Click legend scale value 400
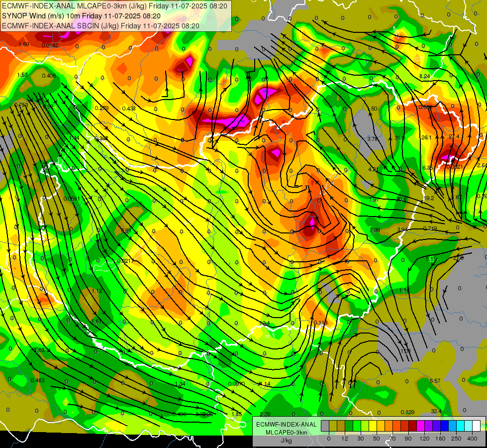 click(472, 439)
